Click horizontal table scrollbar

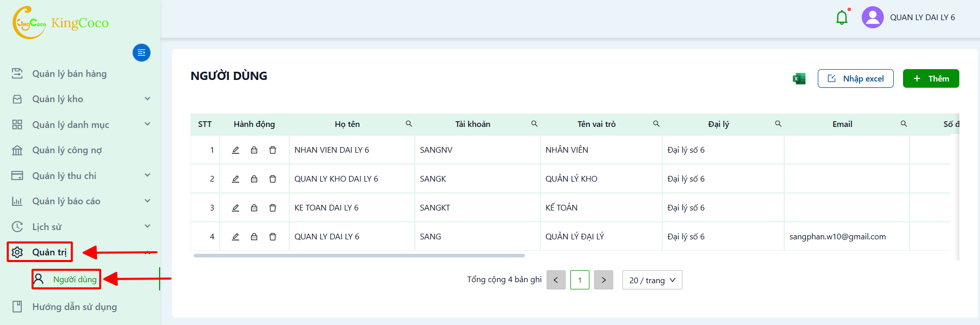point(359,255)
